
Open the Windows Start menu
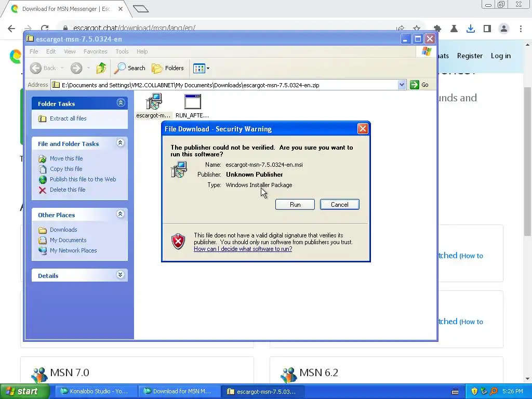(x=25, y=392)
